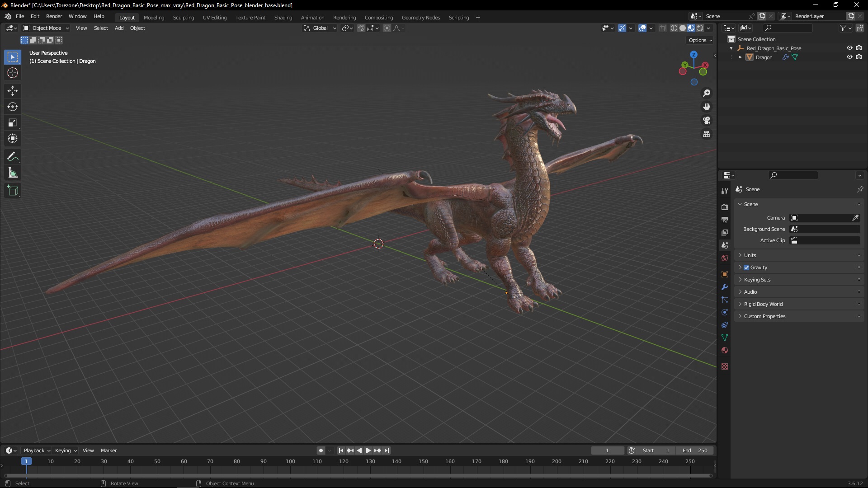Open the Object Constraints tab
Screen dimensions: 868x488
(725, 325)
